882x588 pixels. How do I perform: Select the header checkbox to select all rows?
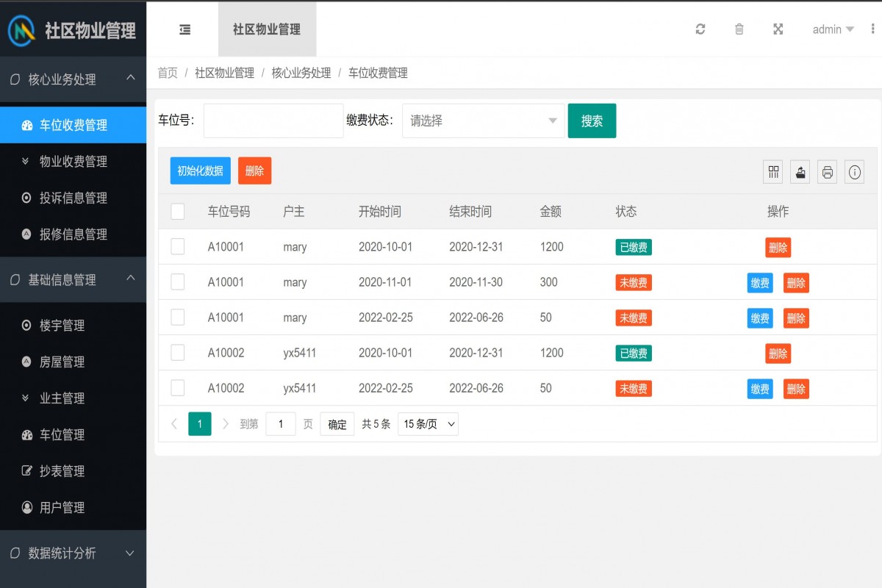click(177, 212)
